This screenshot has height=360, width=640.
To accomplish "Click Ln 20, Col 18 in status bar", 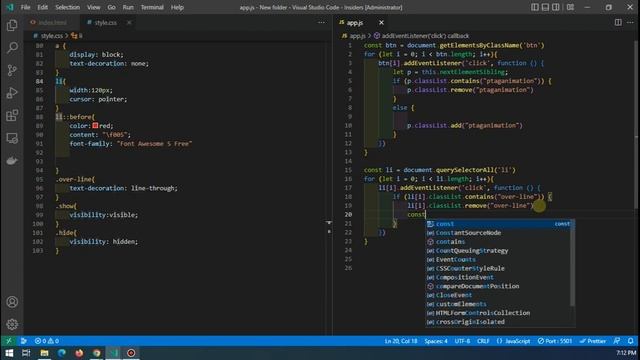I will click(401, 341).
